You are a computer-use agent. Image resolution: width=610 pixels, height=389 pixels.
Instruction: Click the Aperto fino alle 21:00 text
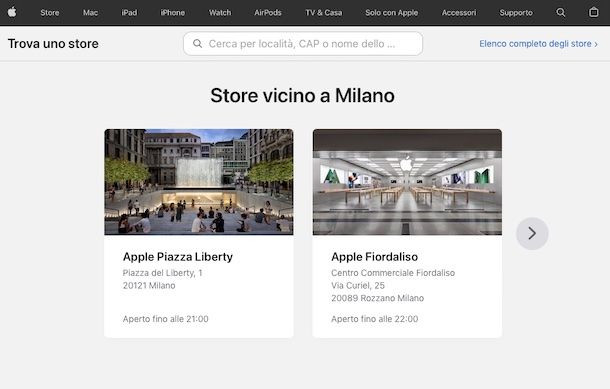pos(166,319)
